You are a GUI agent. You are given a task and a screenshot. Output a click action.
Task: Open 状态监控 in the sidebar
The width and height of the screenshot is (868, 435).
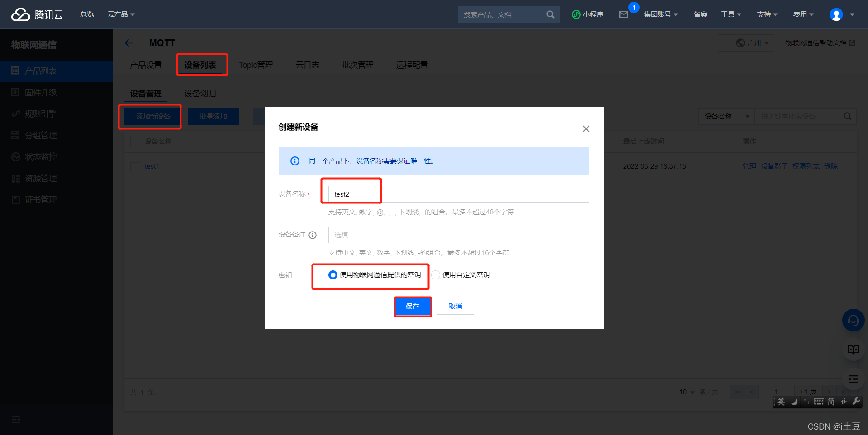point(57,157)
